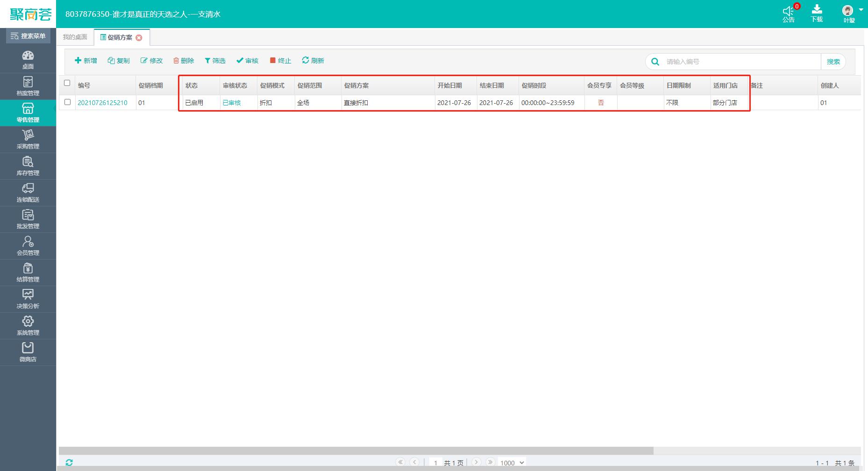Click 复制 copy button
This screenshot has height=471, width=868.
pos(119,61)
